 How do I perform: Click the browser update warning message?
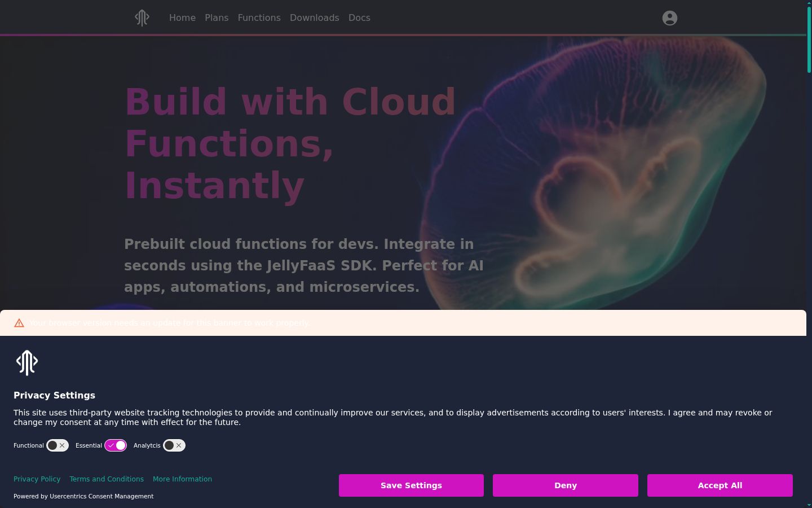[x=169, y=323]
